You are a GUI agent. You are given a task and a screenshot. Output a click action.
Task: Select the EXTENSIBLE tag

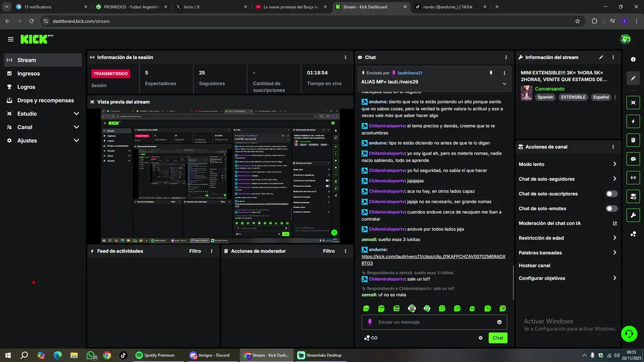tap(573, 97)
